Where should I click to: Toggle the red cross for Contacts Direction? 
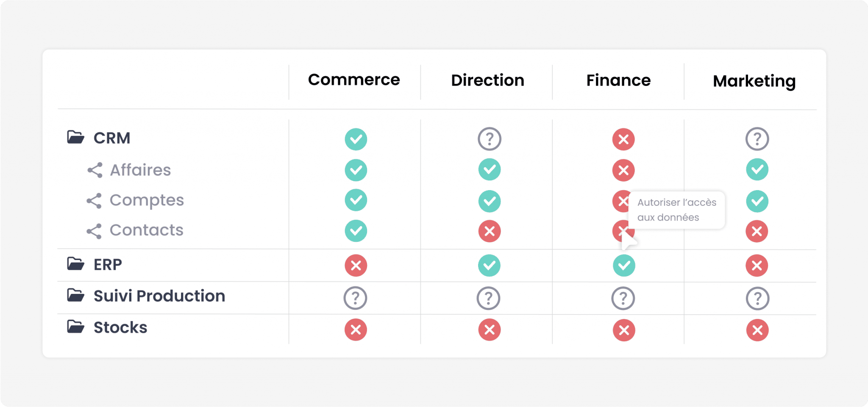tap(490, 231)
